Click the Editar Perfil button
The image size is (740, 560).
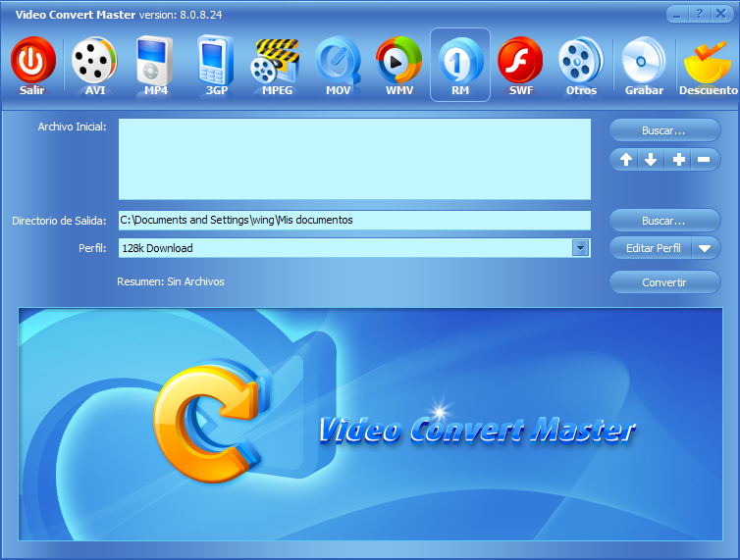click(x=653, y=248)
